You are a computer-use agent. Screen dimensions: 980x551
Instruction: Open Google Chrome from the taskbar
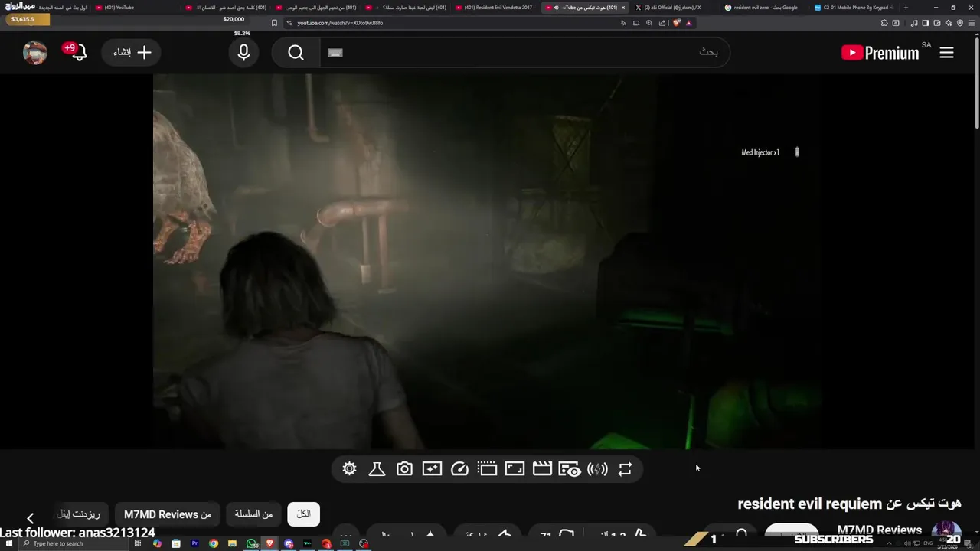[x=214, y=543]
